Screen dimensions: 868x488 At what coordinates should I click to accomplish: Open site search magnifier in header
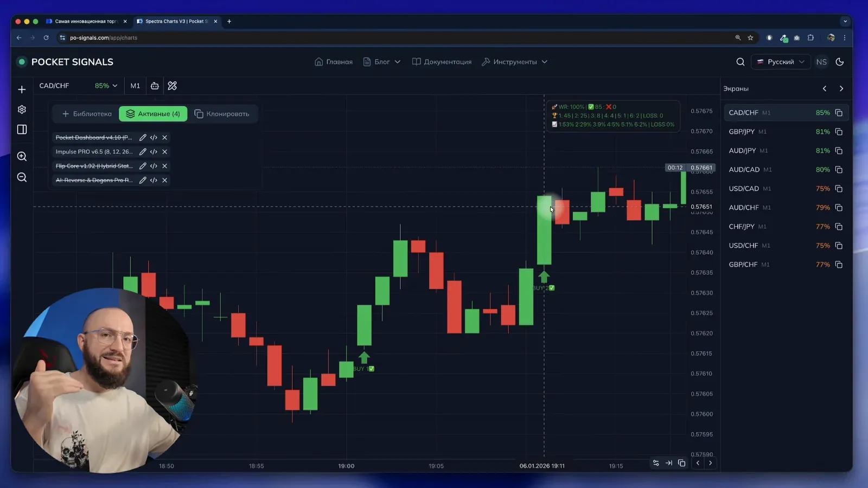click(x=740, y=62)
